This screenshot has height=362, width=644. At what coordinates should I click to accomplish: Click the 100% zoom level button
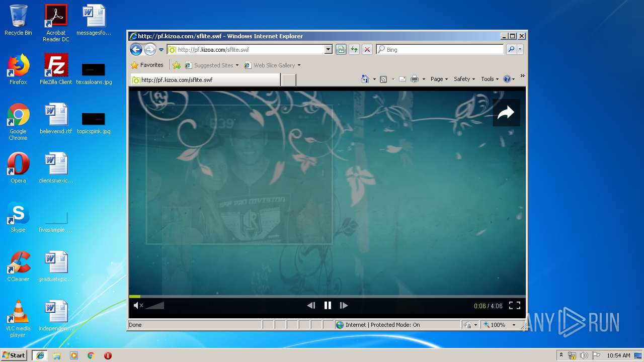coord(495,325)
